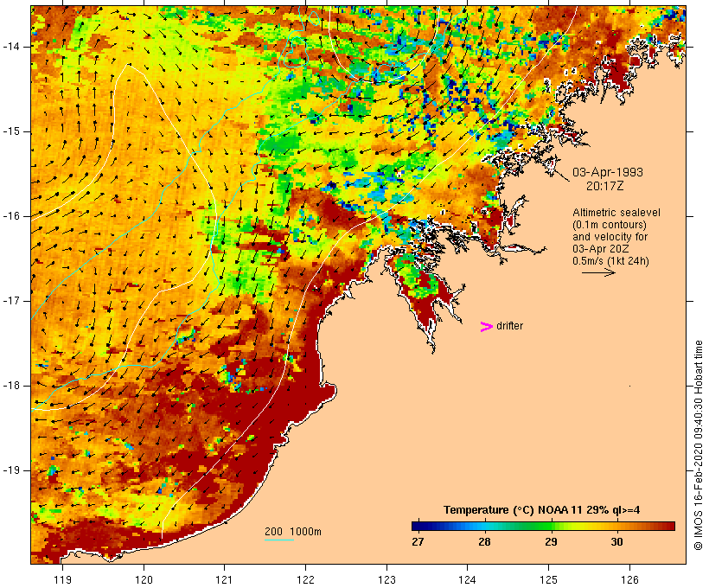Viewport: 709px width, 588px height.
Task: Click the 'drifter' legend label
Action: 509,326
